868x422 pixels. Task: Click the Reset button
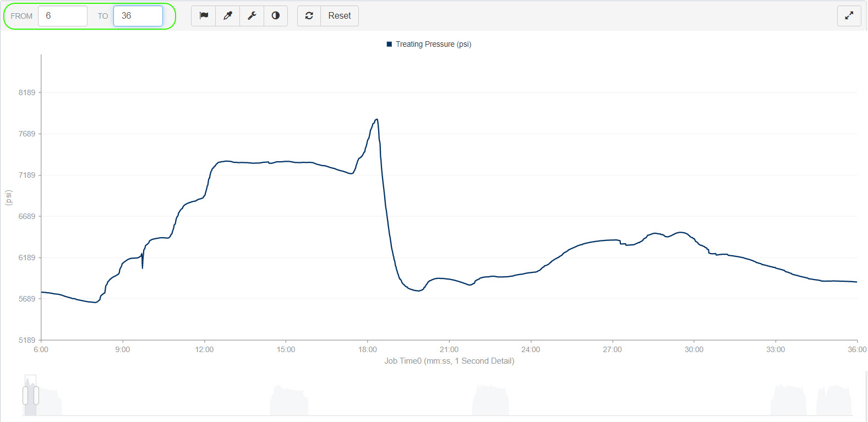pos(340,16)
